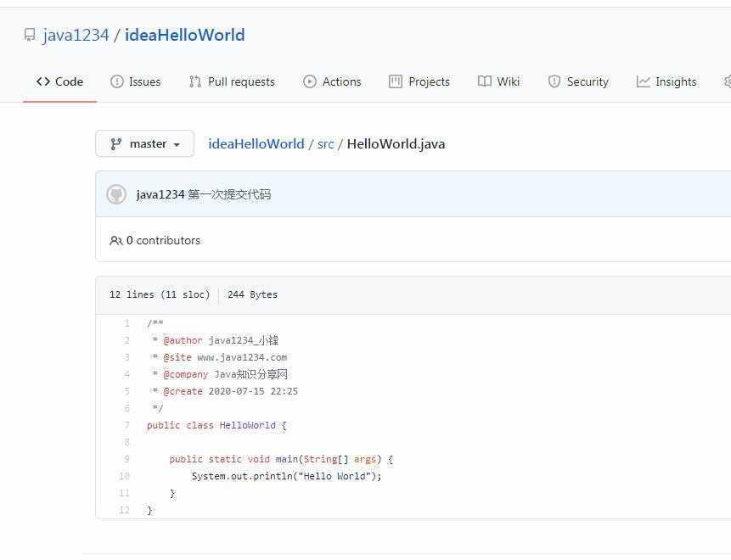Open the src folder breadcrumb

325,144
